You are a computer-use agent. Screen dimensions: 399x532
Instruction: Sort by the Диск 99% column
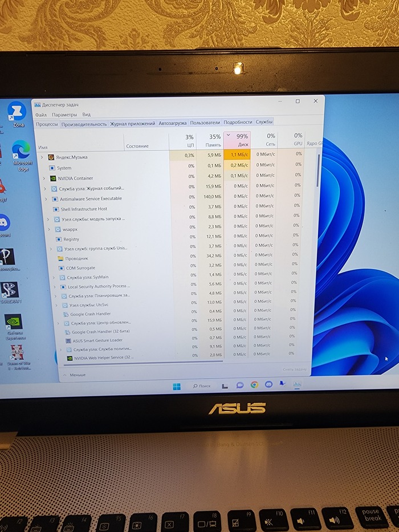click(x=237, y=140)
